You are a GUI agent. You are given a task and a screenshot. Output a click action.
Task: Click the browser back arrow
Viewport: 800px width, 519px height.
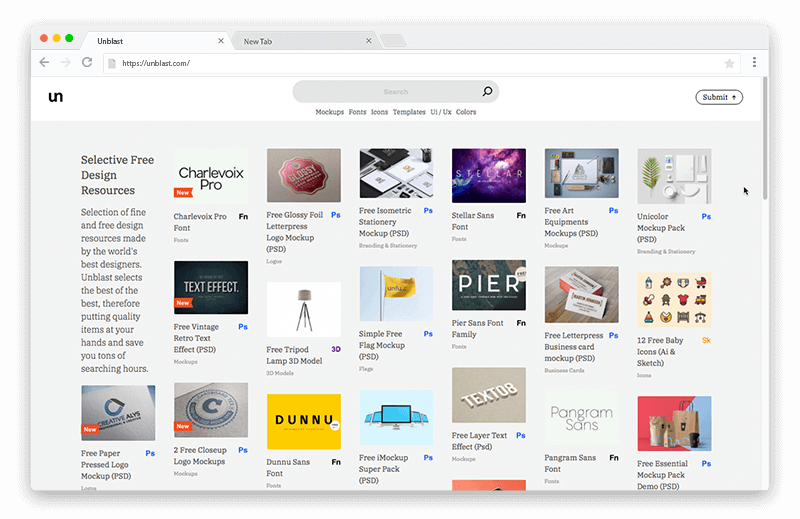click(x=44, y=63)
